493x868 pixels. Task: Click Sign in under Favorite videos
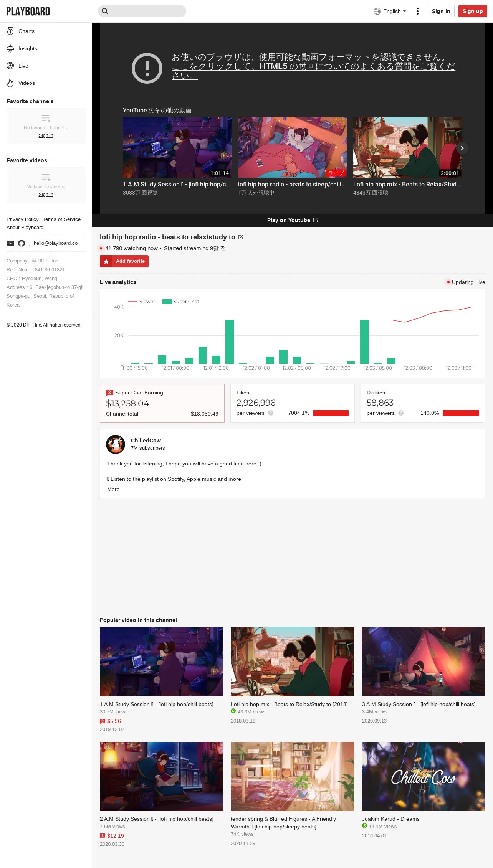pos(46,195)
